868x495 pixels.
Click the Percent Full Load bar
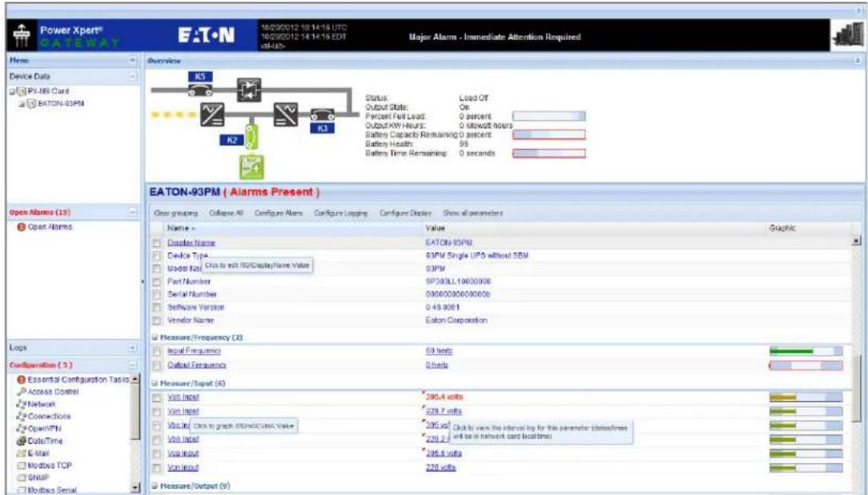pos(549,116)
